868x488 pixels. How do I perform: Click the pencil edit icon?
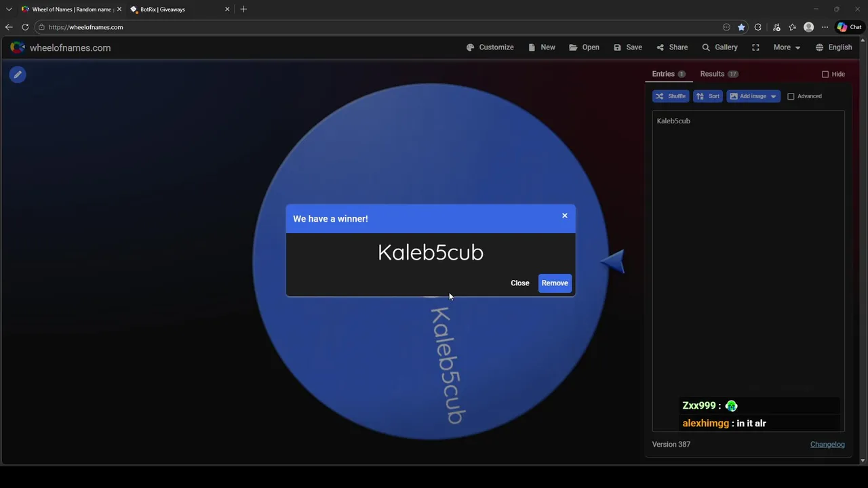[x=18, y=75]
